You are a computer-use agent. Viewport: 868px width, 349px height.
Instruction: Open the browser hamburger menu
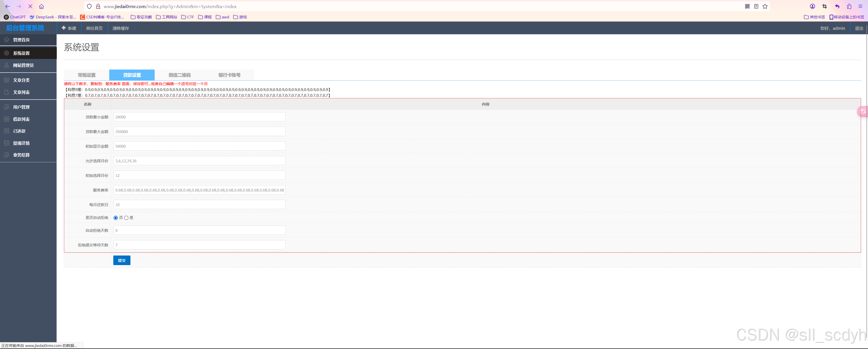860,6
